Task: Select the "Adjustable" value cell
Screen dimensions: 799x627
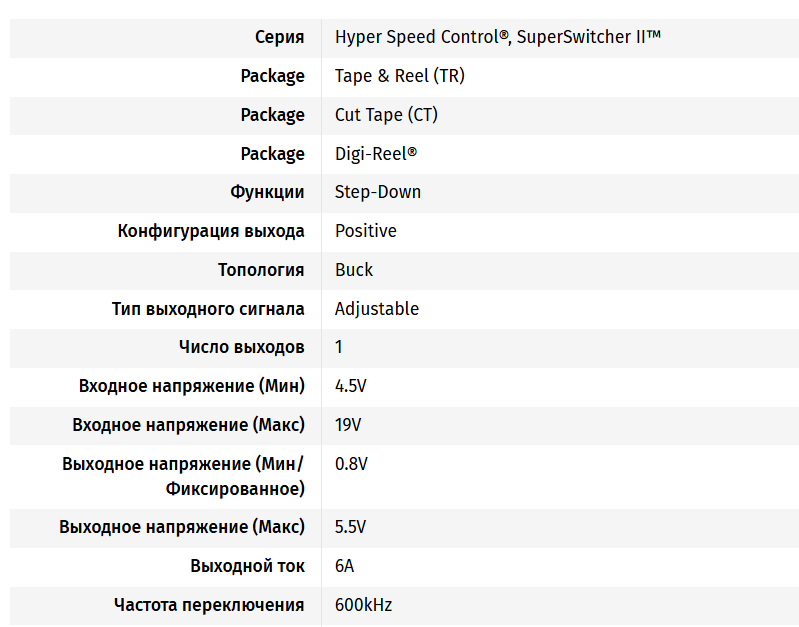Action: [376, 309]
